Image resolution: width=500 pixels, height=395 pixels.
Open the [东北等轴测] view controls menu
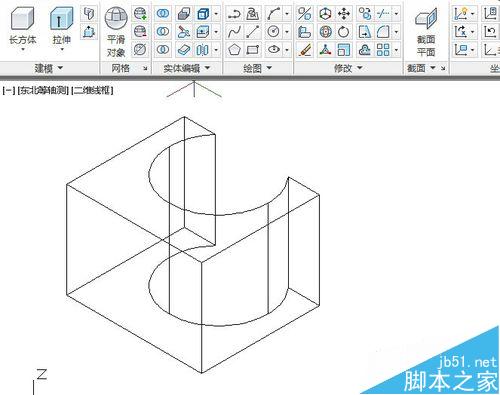coord(43,90)
